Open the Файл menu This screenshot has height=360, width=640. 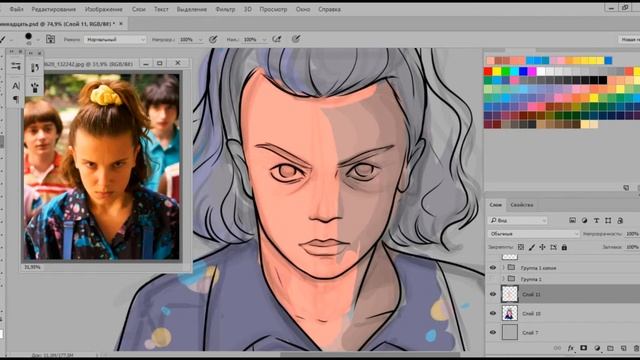pos(16,9)
